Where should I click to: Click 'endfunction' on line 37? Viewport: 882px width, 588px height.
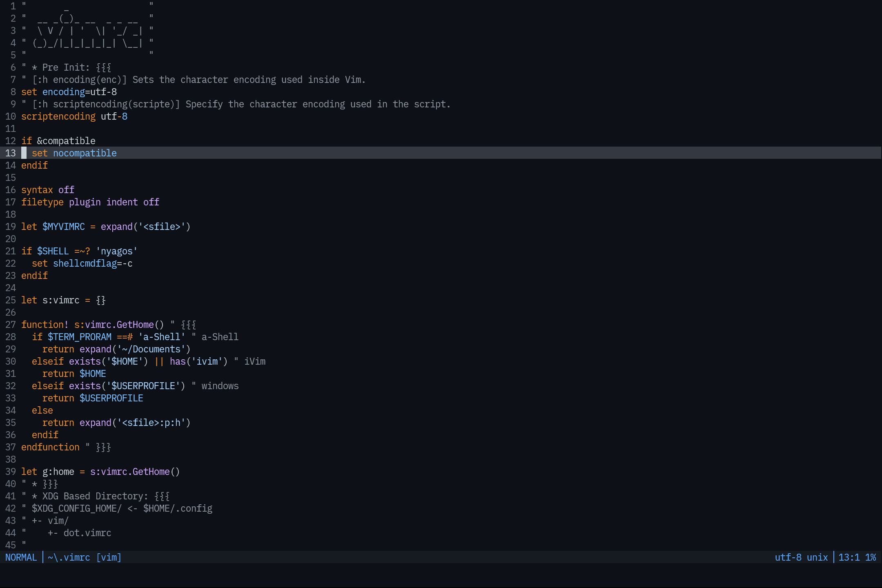coord(50,447)
